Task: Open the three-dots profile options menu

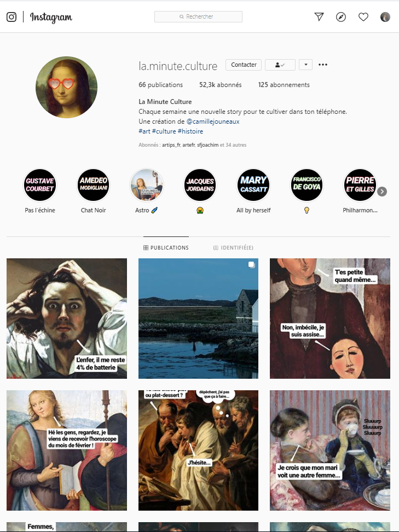Action: pyautogui.click(x=323, y=65)
